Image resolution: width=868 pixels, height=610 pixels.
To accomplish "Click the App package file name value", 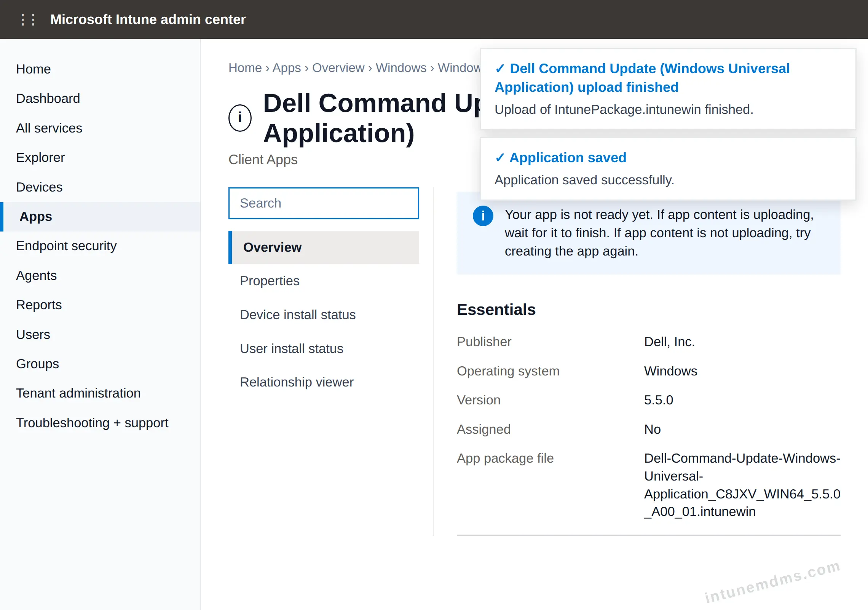I will [x=742, y=485].
